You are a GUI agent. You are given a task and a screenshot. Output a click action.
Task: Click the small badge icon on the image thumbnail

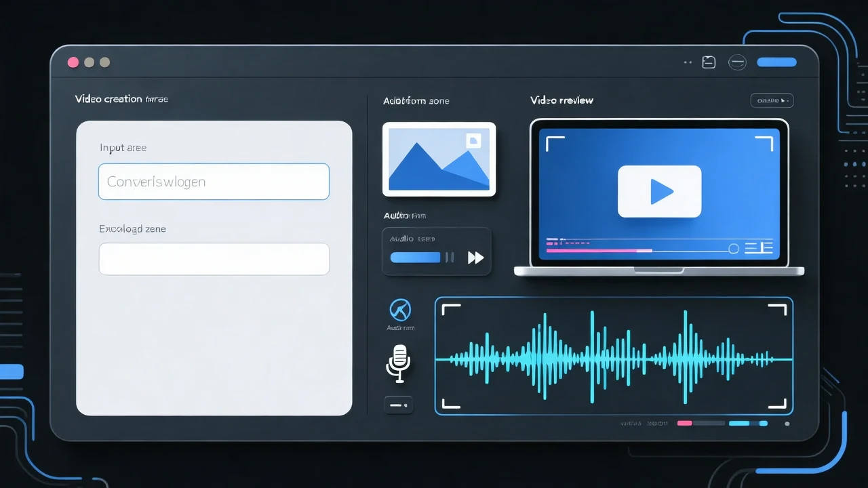click(473, 140)
